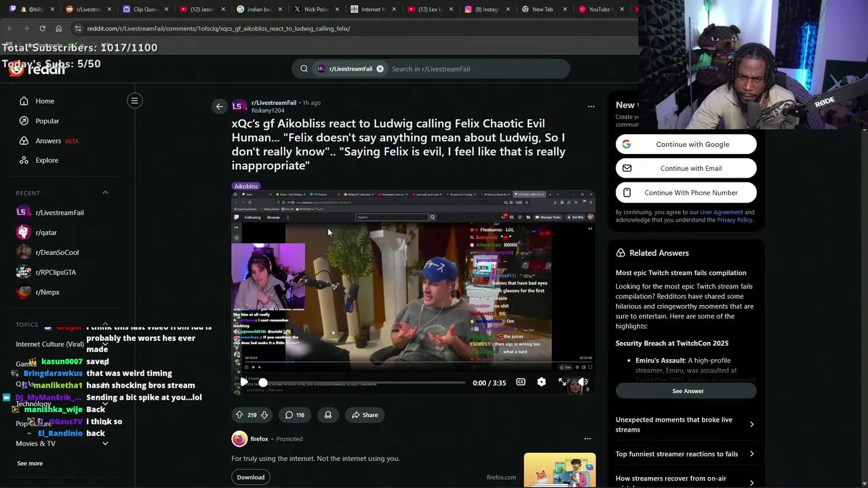Open the LivestreamFail subreddit avatar in the post header
Screen dimensions: 868x488
(x=239, y=106)
